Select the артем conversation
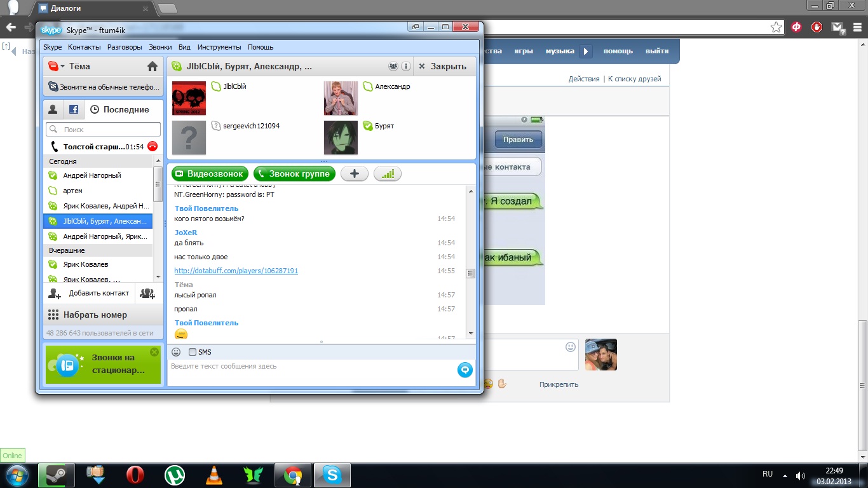868x488 pixels. point(98,191)
